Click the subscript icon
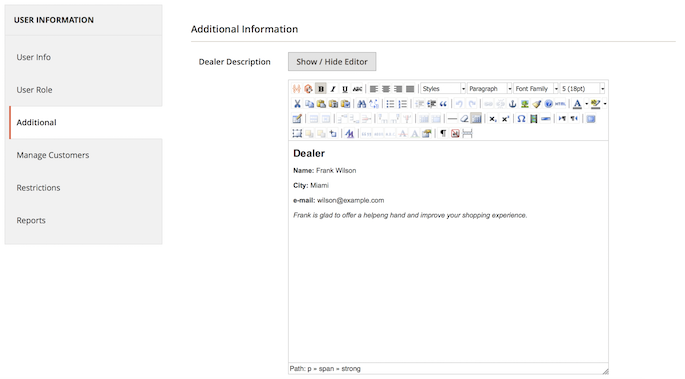 tap(493, 119)
